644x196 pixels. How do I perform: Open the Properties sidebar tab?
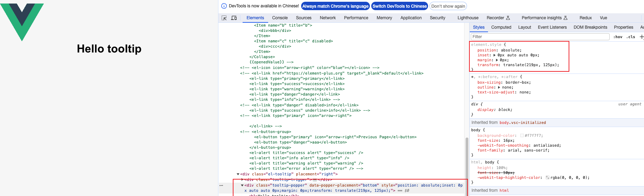(623, 27)
